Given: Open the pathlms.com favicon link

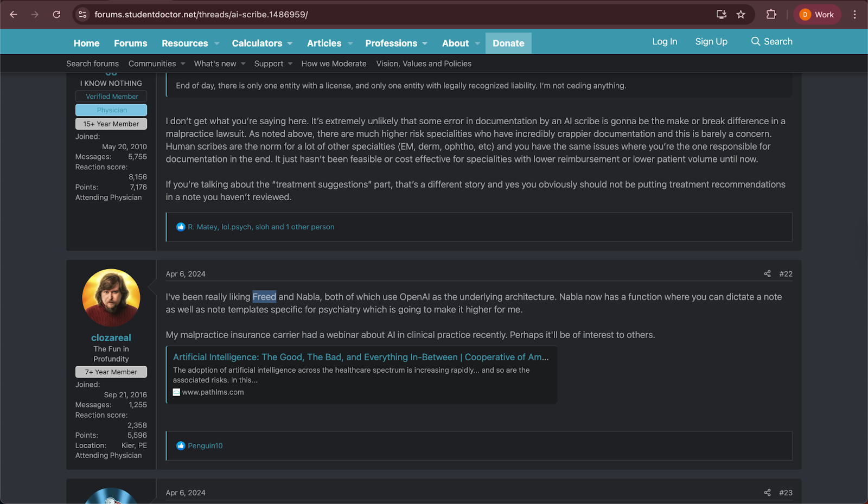Looking at the screenshot, I should [x=176, y=392].
